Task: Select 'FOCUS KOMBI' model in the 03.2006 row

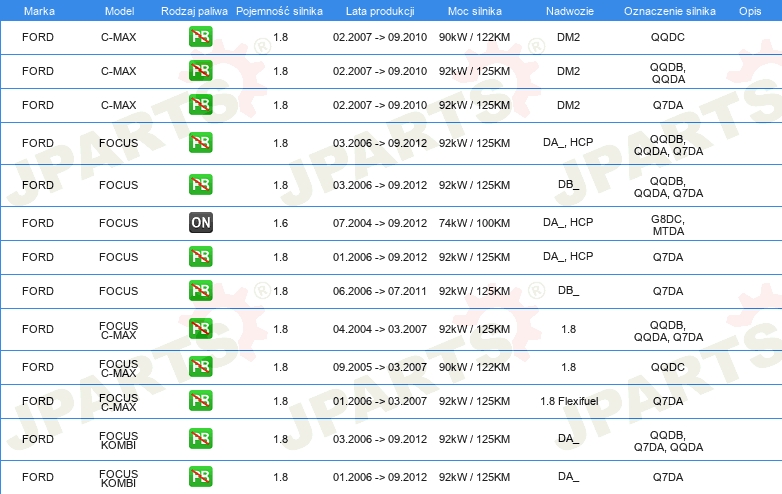Action: [118, 440]
